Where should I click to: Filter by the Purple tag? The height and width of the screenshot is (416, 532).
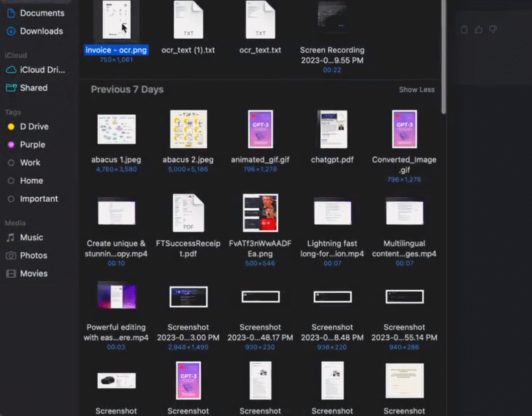[32, 145]
